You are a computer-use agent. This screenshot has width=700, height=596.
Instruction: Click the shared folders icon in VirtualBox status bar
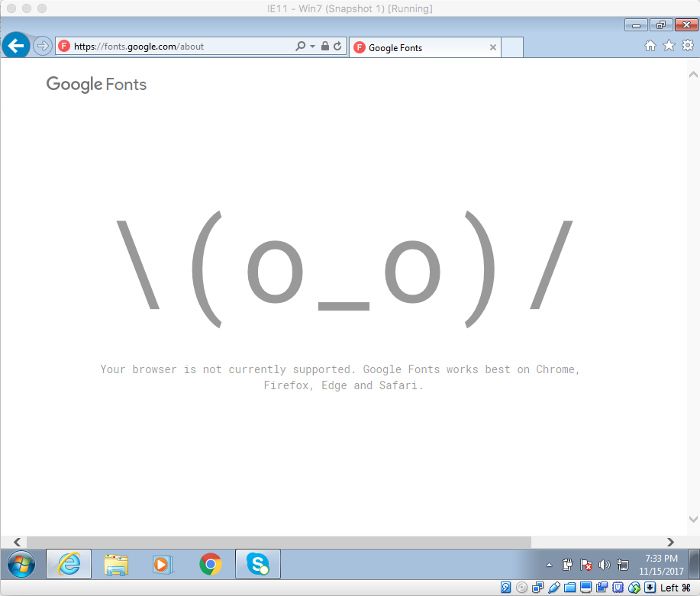point(569,587)
